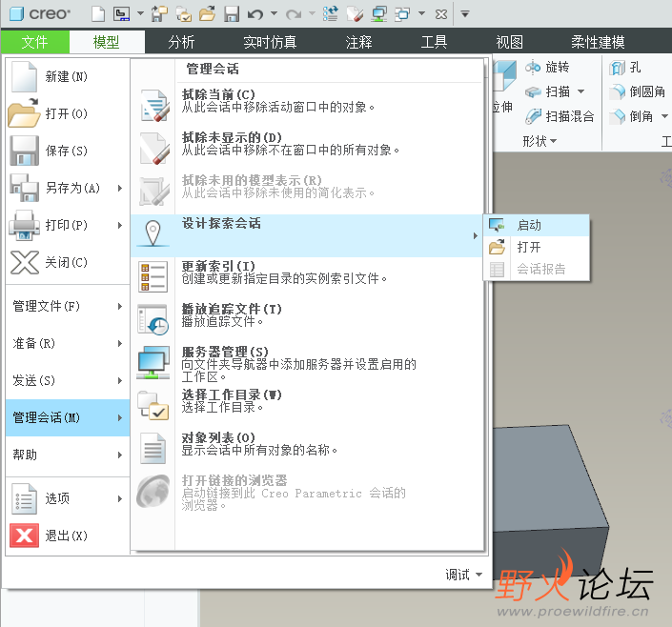Click 拭除当前(C) erase current option
The width and height of the screenshot is (672, 627).
pos(307,106)
